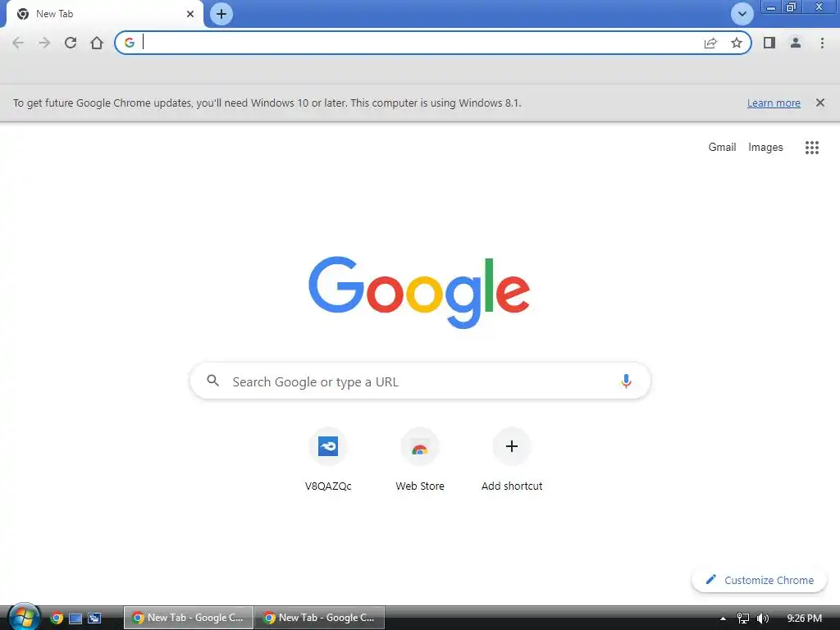Open the Images link

[765, 147]
